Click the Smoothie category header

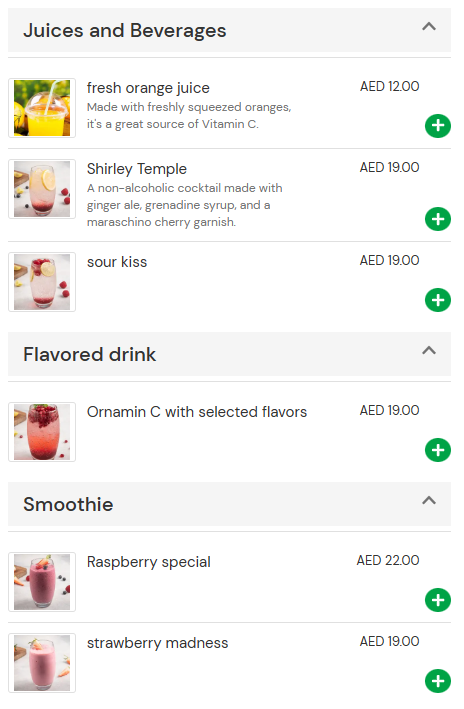pos(229,504)
